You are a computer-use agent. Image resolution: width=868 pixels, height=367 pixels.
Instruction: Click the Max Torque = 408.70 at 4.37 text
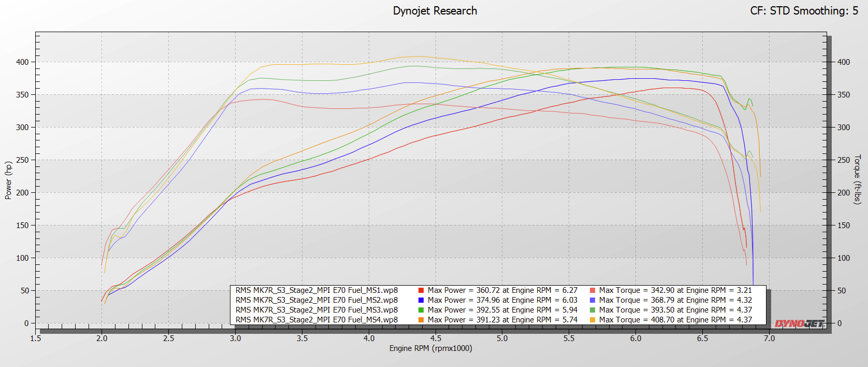pyautogui.click(x=675, y=320)
